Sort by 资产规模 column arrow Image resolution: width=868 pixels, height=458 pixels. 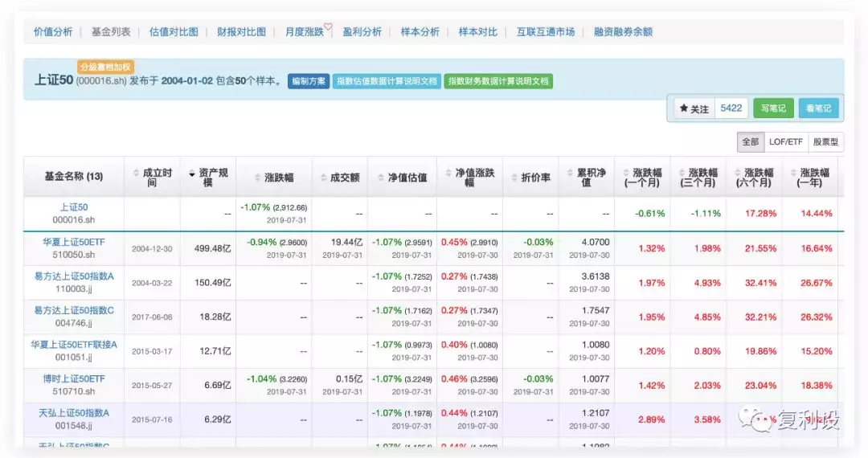[191, 174]
